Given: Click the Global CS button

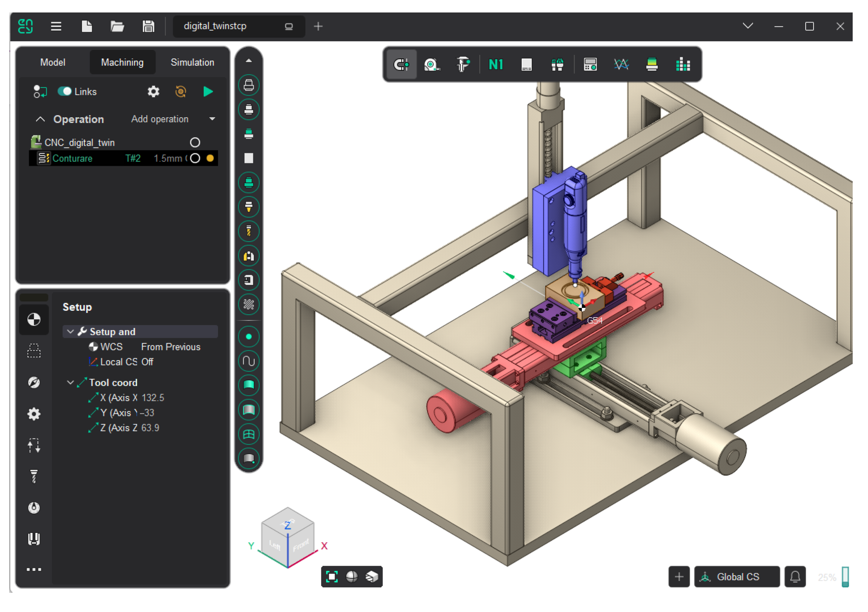Looking at the screenshot, I should [737, 577].
